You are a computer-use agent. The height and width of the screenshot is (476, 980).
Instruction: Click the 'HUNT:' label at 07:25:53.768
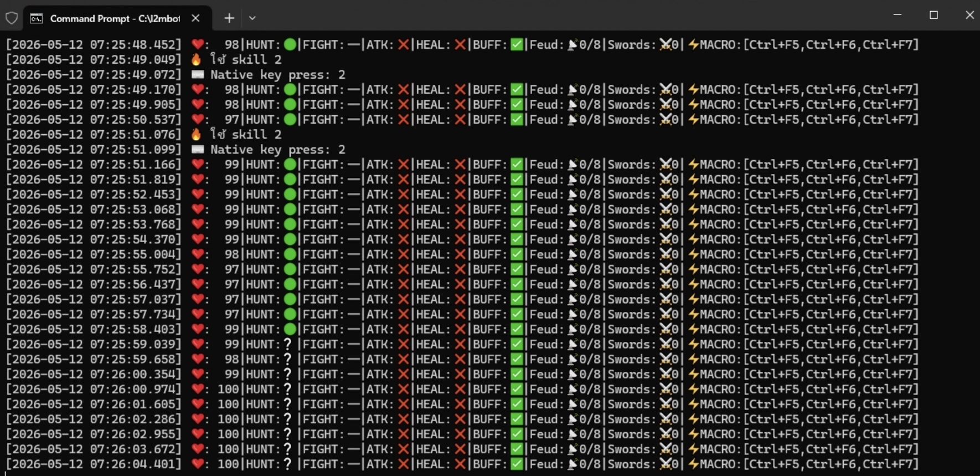pyautogui.click(x=264, y=224)
